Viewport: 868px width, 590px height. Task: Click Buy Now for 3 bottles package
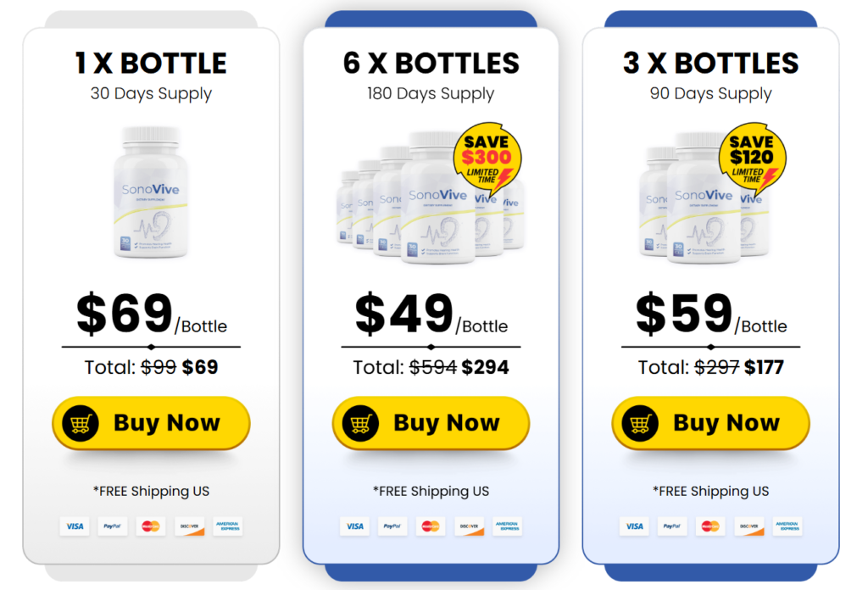[710, 423]
